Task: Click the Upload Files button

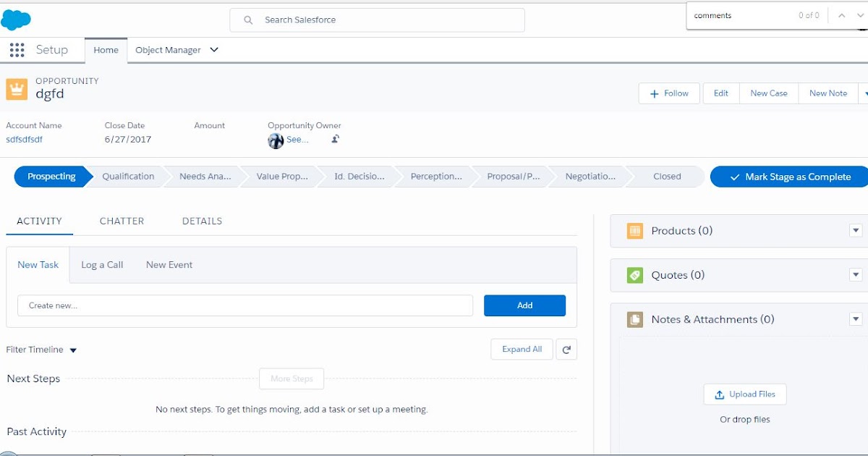Action: tap(745, 394)
